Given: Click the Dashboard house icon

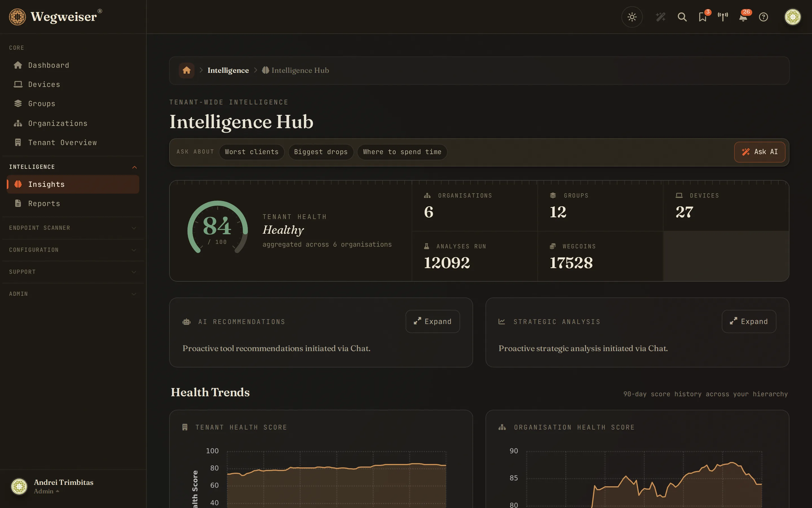Looking at the screenshot, I should click(18, 65).
